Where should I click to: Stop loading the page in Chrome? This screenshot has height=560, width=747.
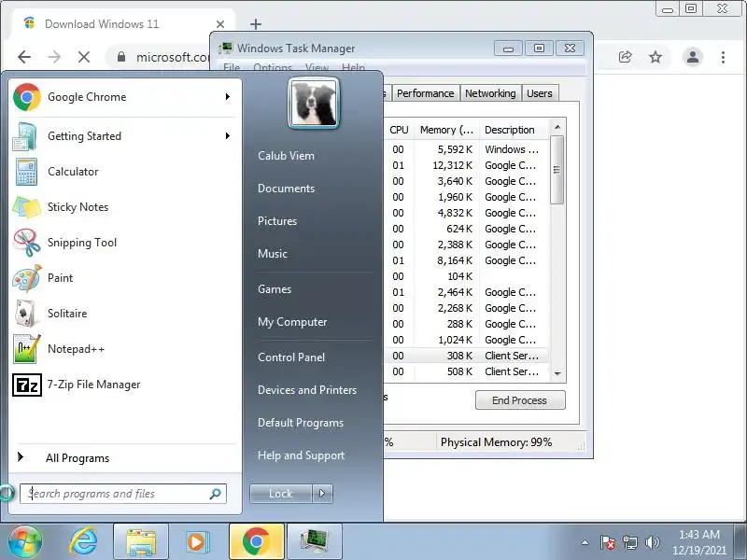[84, 57]
